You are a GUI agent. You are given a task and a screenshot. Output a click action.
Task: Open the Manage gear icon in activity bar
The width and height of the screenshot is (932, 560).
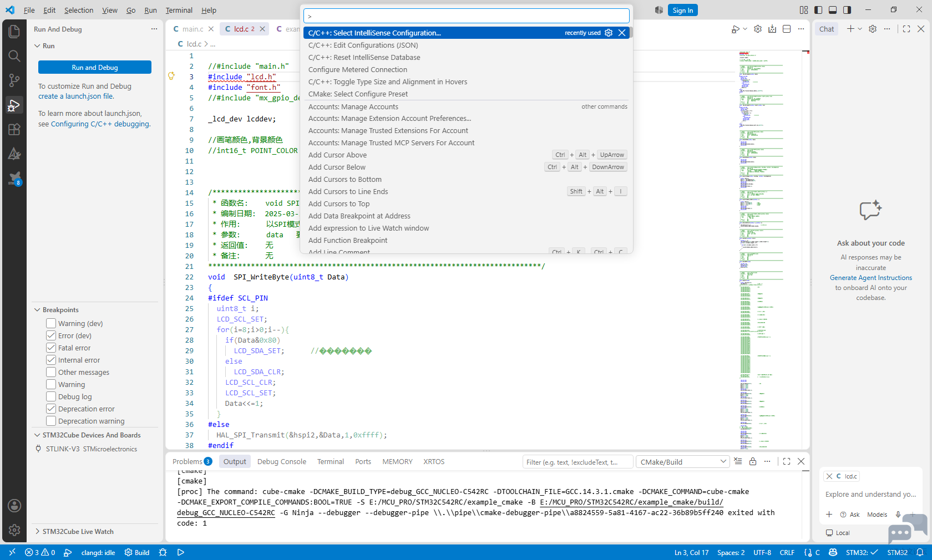[14, 530]
